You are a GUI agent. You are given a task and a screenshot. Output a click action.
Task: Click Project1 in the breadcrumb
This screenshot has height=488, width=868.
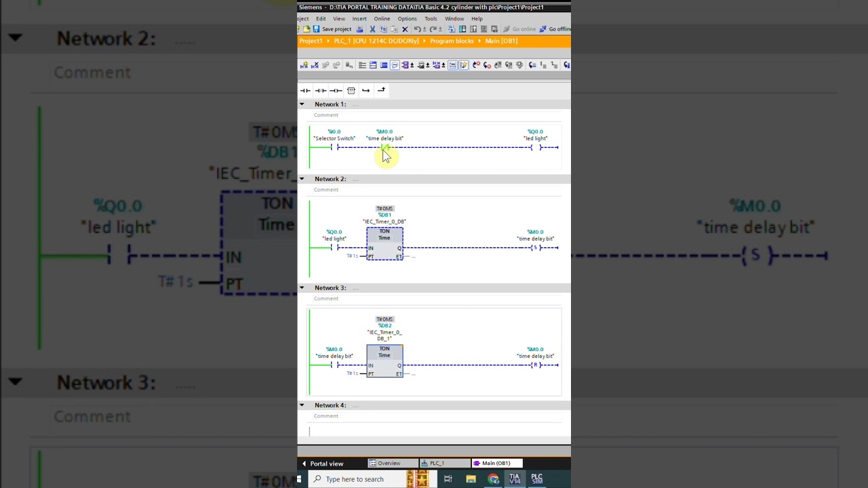[x=311, y=41]
